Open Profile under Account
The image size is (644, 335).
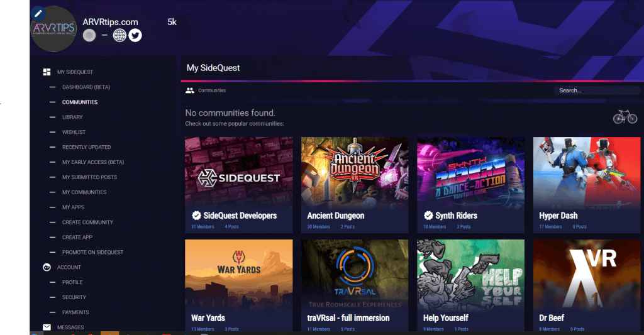click(x=72, y=282)
